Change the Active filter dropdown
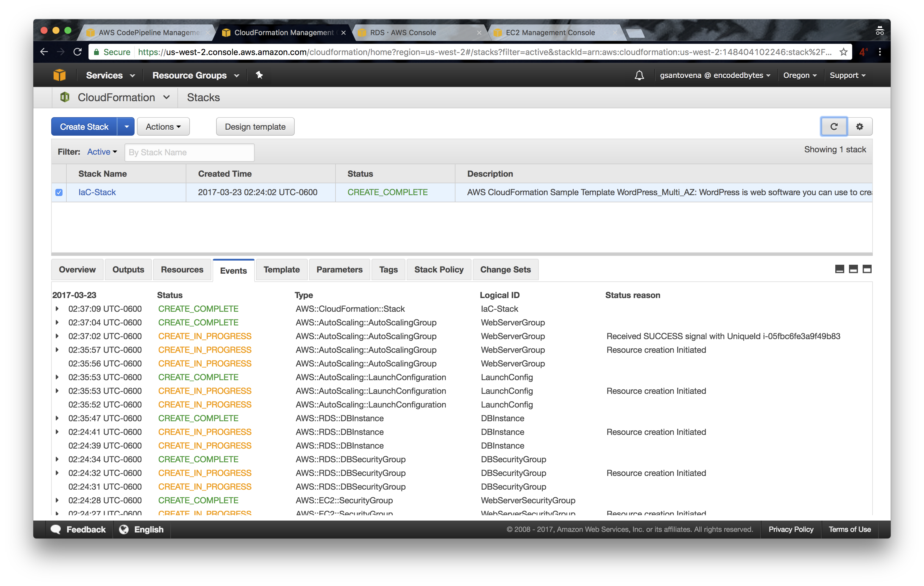This screenshot has height=586, width=924. coord(102,152)
